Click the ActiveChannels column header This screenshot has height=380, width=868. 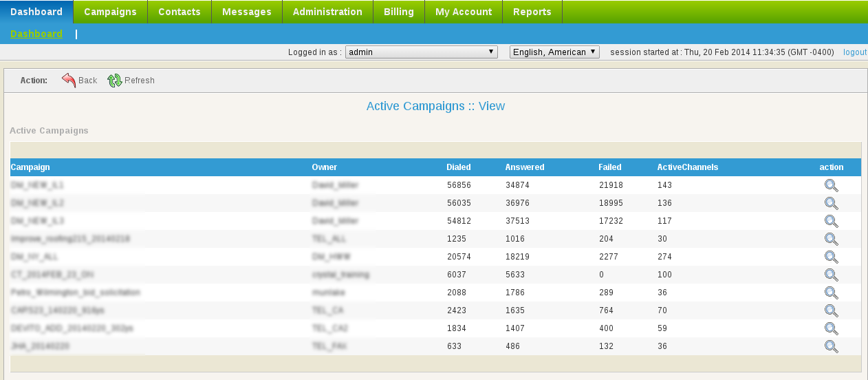tap(687, 167)
